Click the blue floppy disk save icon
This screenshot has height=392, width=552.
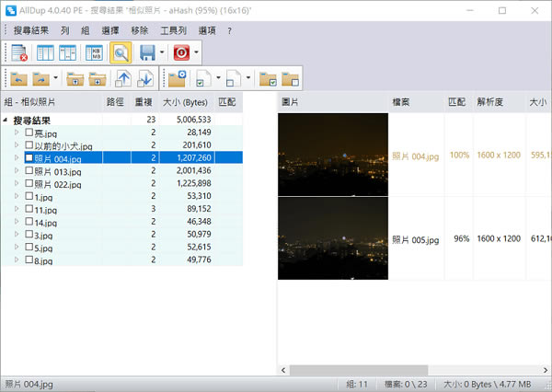click(147, 52)
